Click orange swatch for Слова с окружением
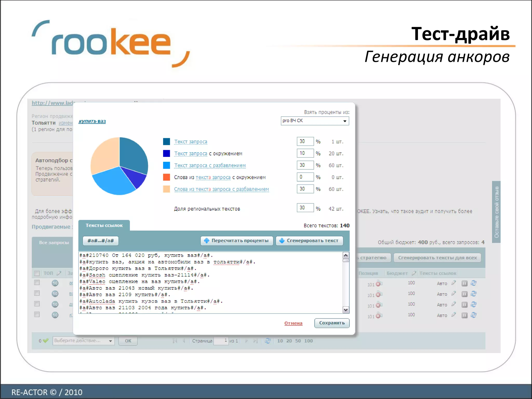Viewport: 532px width, 399px height. pyautogui.click(x=167, y=177)
